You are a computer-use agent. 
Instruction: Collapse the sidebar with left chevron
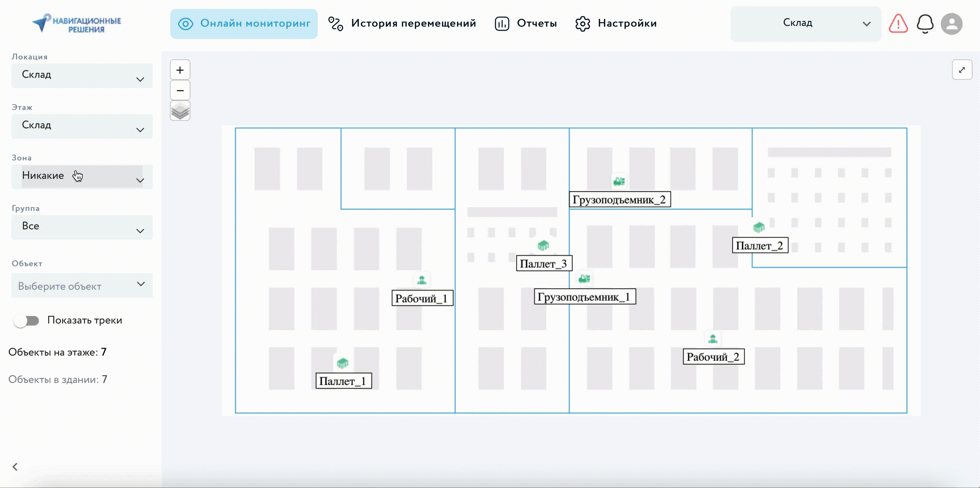click(x=15, y=467)
